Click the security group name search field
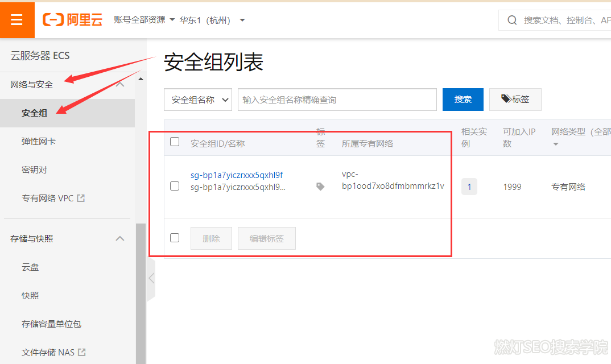The image size is (611, 364). tap(337, 100)
